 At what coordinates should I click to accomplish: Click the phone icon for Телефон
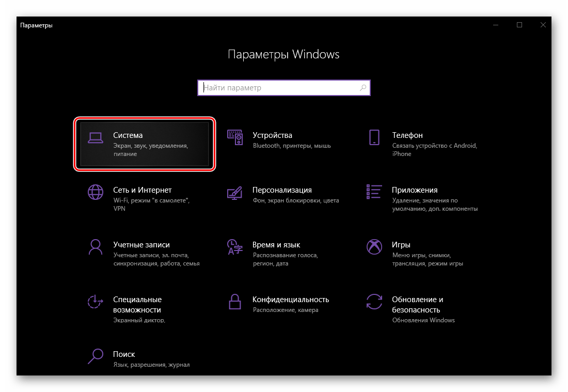[374, 137]
